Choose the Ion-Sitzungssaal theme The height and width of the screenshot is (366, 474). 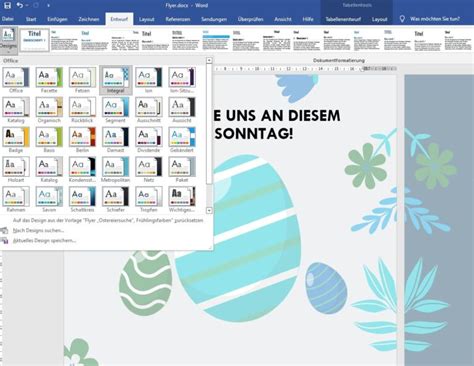pyautogui.click(x=182, y=80)
